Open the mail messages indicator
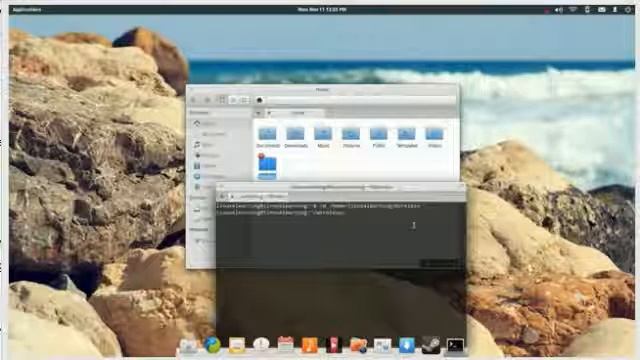640x360 pixels. pyautogui.click(x=602, y=9)
